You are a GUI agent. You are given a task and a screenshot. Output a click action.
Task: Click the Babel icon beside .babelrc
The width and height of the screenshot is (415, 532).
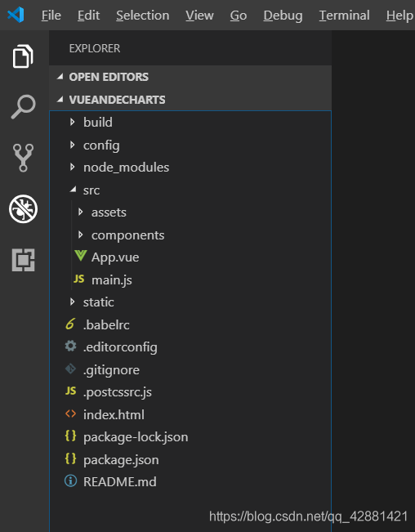tap(70, 324)
